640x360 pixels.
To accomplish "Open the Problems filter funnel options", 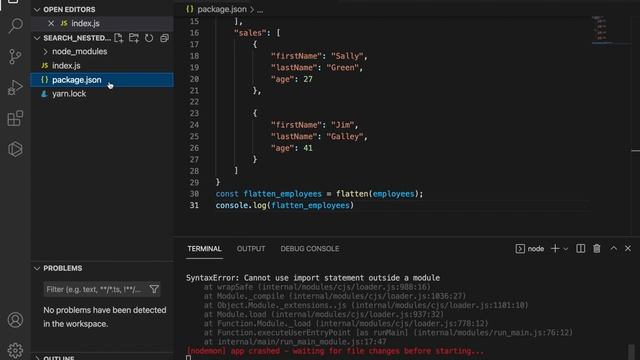I will coord(154,289).
